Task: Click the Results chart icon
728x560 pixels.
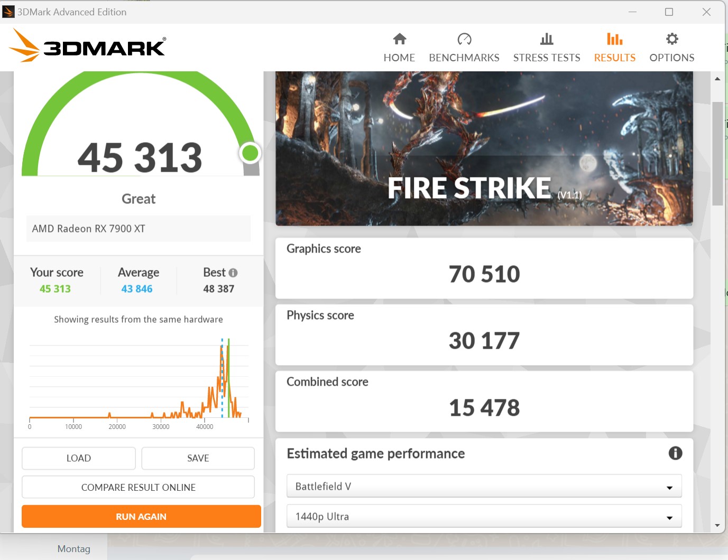Action: pyautogui.click(x=614, y=39)
